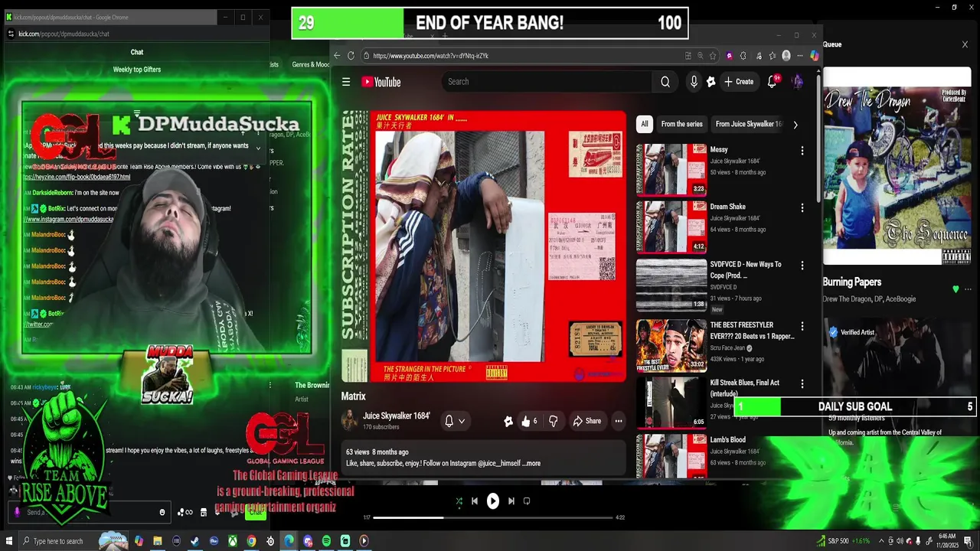The height and width of the screenshot is (551, 980).
Task: Click the YouTube search magnifier button
Action: point(665,82)
